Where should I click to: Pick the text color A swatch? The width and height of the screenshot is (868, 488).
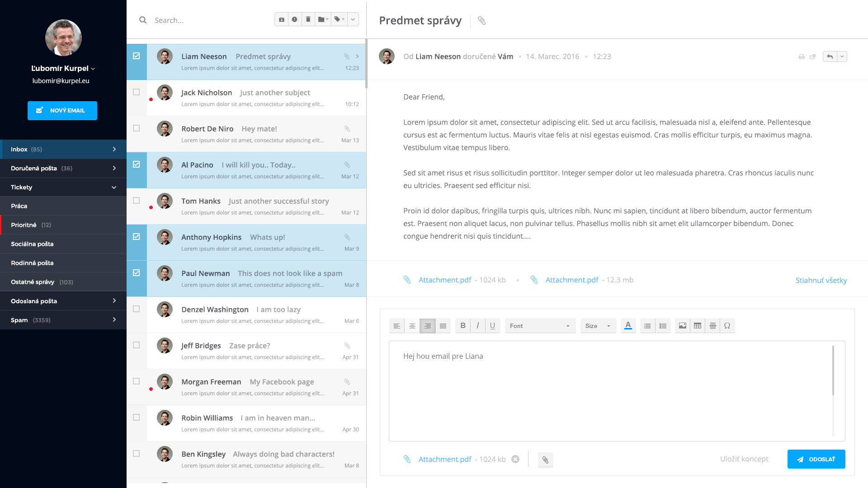(x=628, y=326)
